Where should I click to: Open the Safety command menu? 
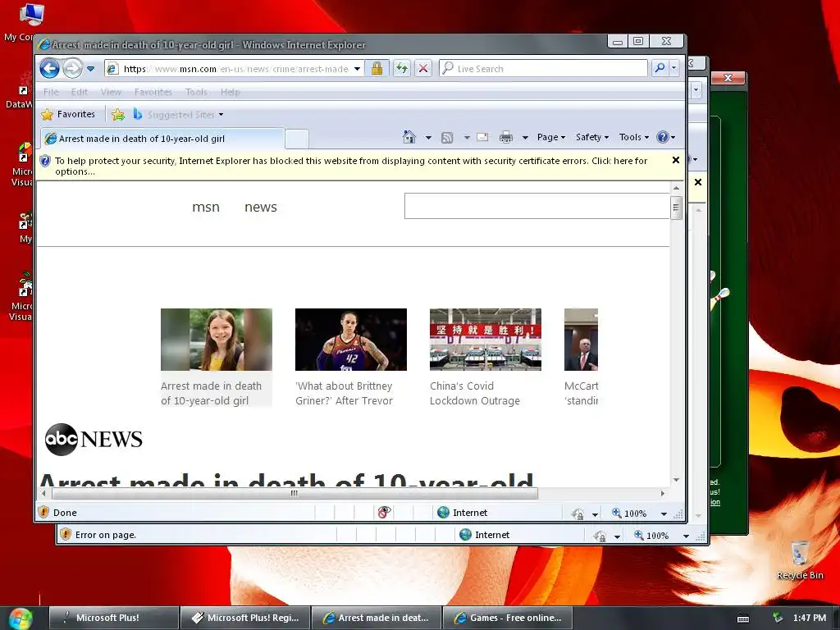(x=592, y=137)
